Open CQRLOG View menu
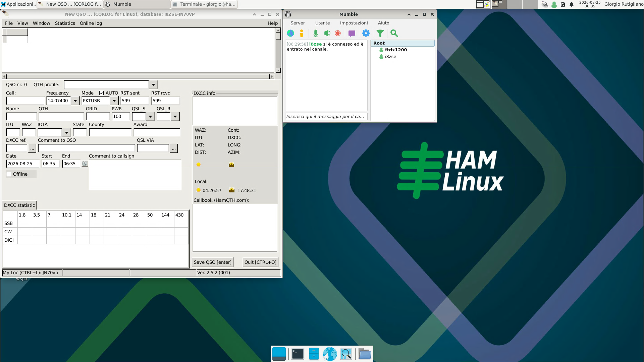 [x=22, y=23]
